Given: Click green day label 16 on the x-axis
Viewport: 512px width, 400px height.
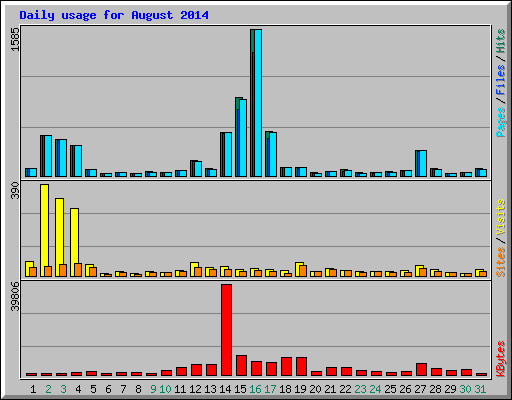Looking at the screenshot, I should 255,389.
